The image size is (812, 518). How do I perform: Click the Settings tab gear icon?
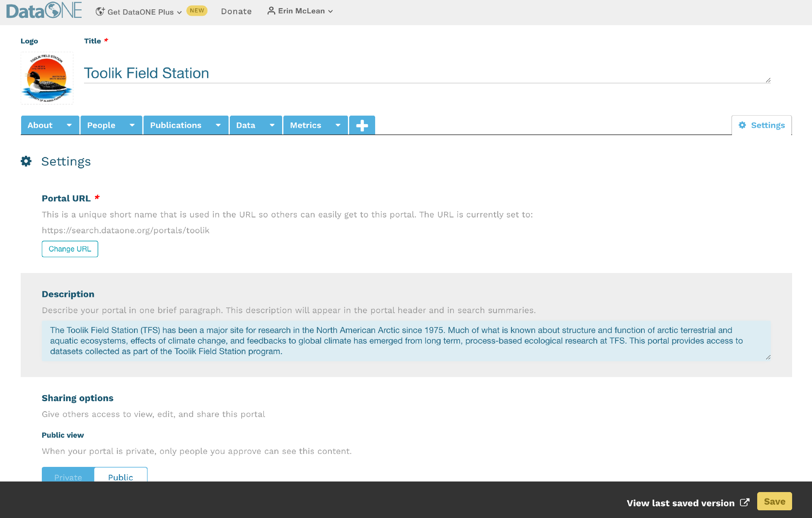point(742,125)
